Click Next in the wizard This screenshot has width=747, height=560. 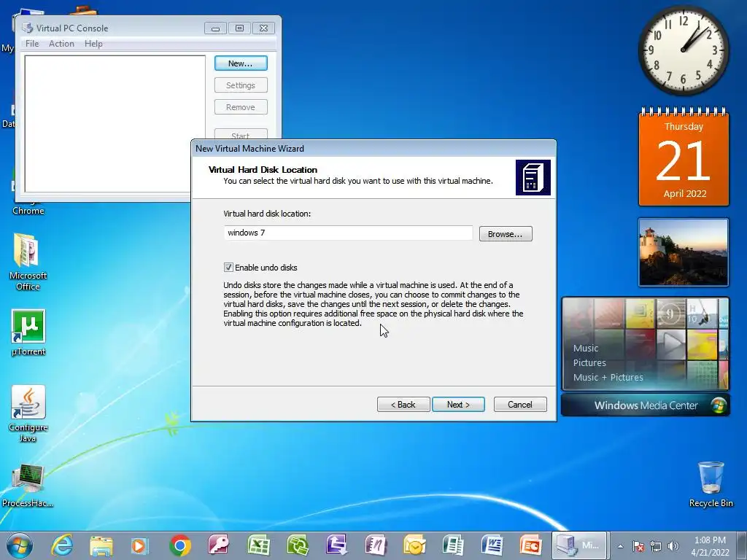tap(458, 404)
